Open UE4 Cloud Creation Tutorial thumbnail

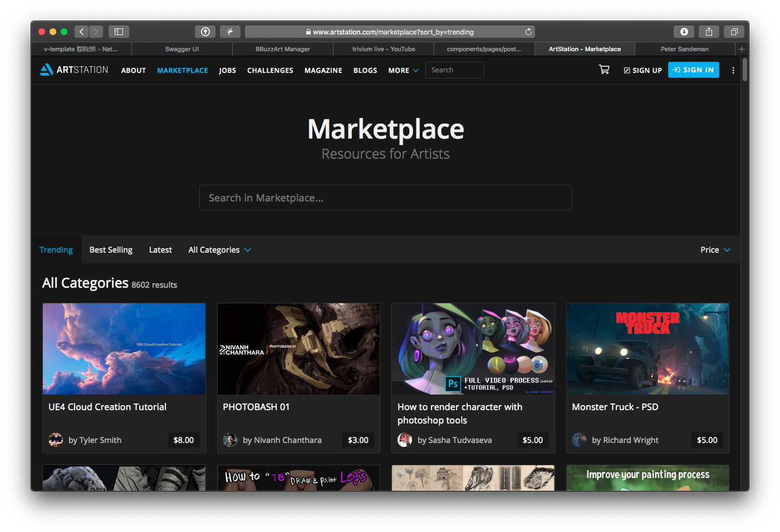124,349
